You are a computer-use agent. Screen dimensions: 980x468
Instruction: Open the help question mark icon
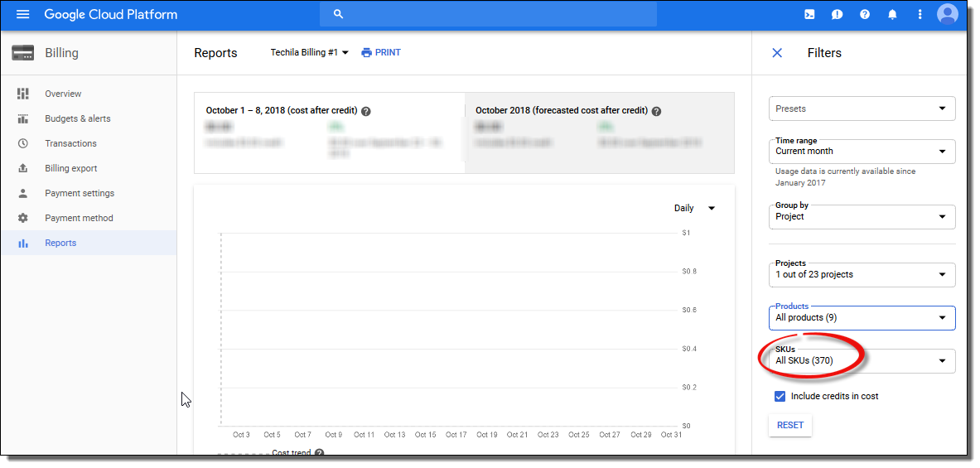pyautogui.click(x=865, y=15)
